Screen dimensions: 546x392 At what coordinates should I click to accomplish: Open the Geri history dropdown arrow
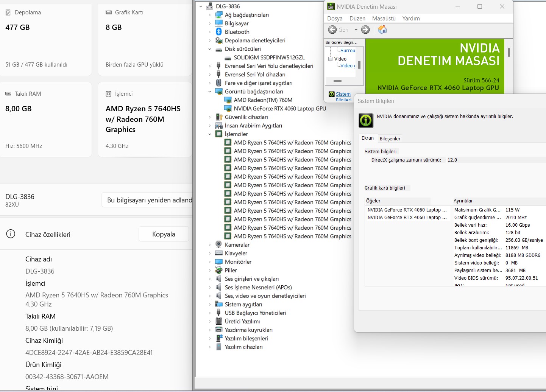[x=356, y=30]
